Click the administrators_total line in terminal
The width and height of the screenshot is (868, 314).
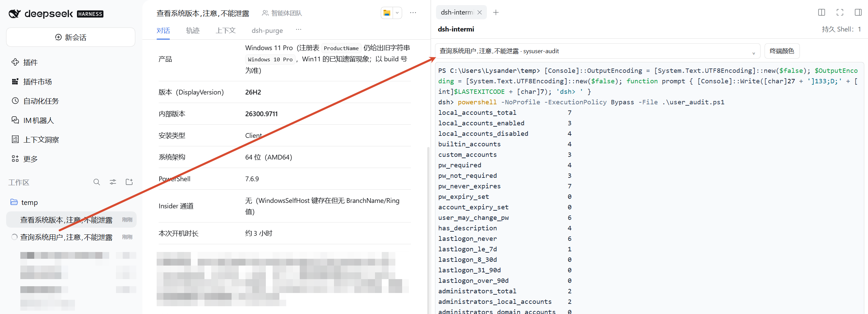(x=505, y=291)
